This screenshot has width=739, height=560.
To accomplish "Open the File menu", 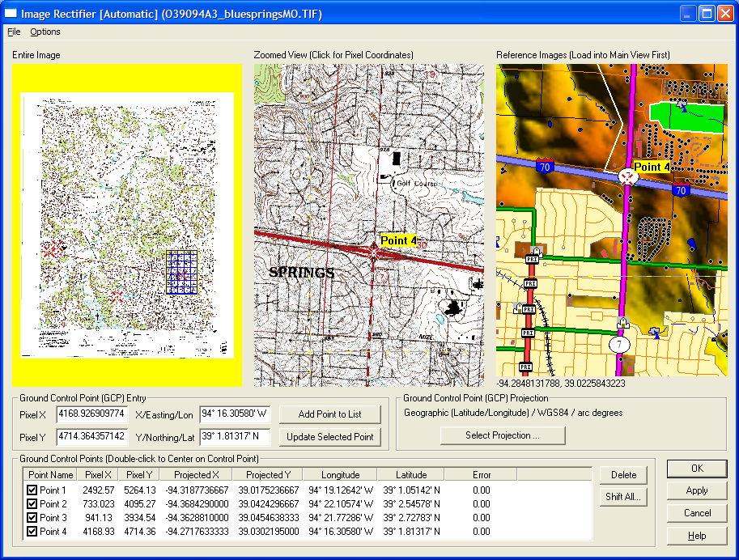I will 14,32.
